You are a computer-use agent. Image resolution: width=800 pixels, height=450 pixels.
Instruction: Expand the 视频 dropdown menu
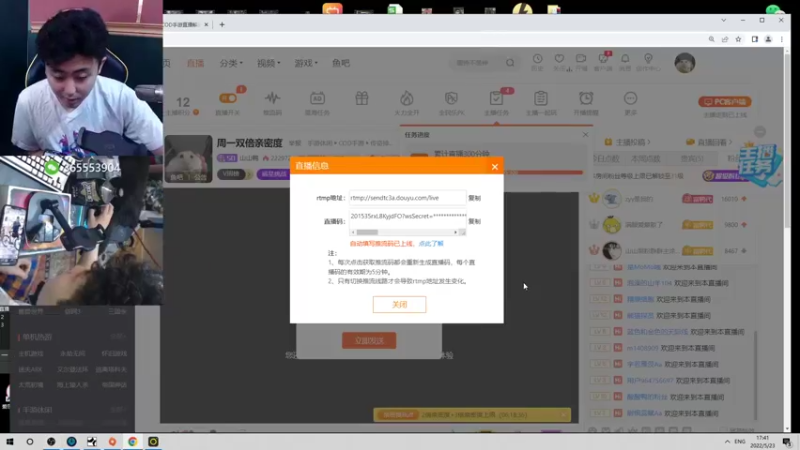268,63
